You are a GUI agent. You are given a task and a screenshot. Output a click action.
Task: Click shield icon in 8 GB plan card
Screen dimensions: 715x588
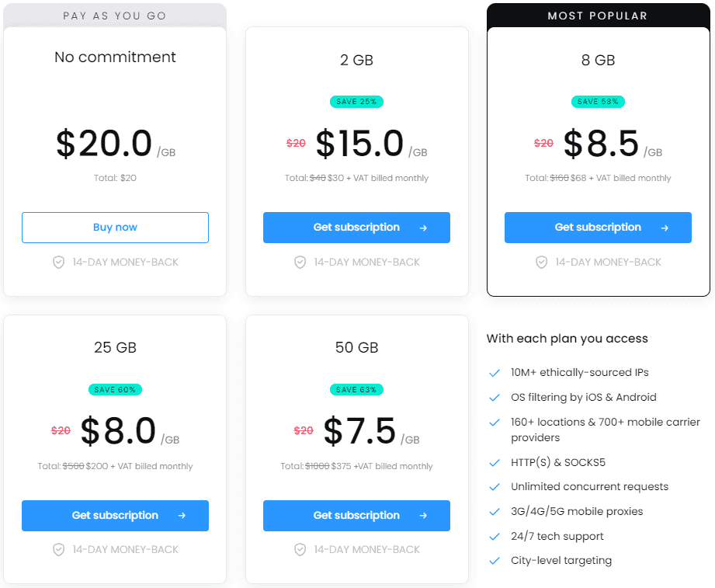542,263
